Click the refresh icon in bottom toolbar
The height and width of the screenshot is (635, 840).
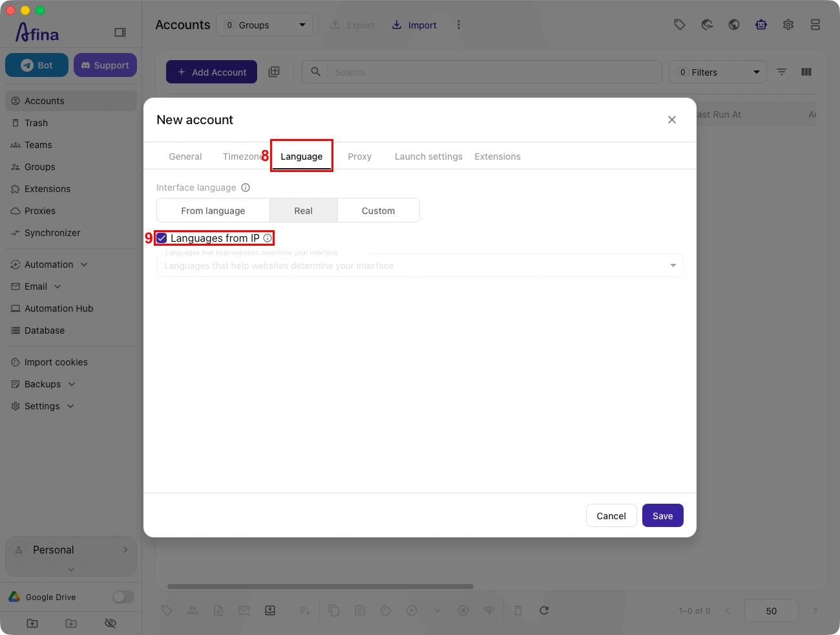(544, 610)
